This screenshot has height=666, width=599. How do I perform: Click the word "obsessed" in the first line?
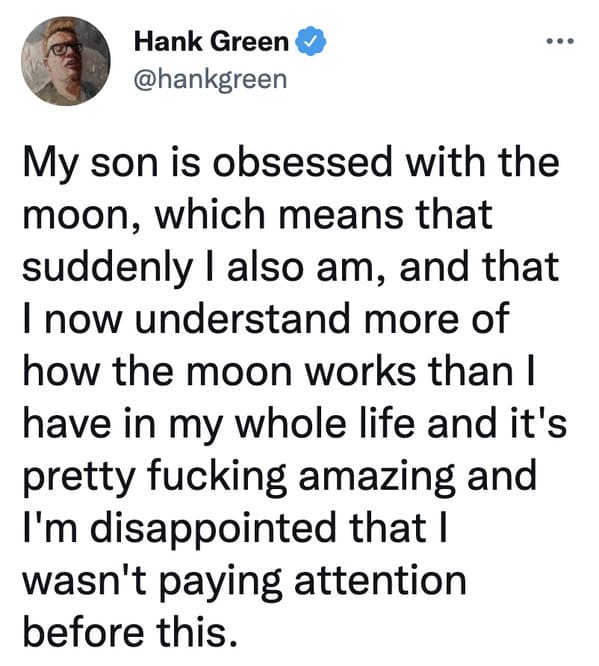click(302, 163)
